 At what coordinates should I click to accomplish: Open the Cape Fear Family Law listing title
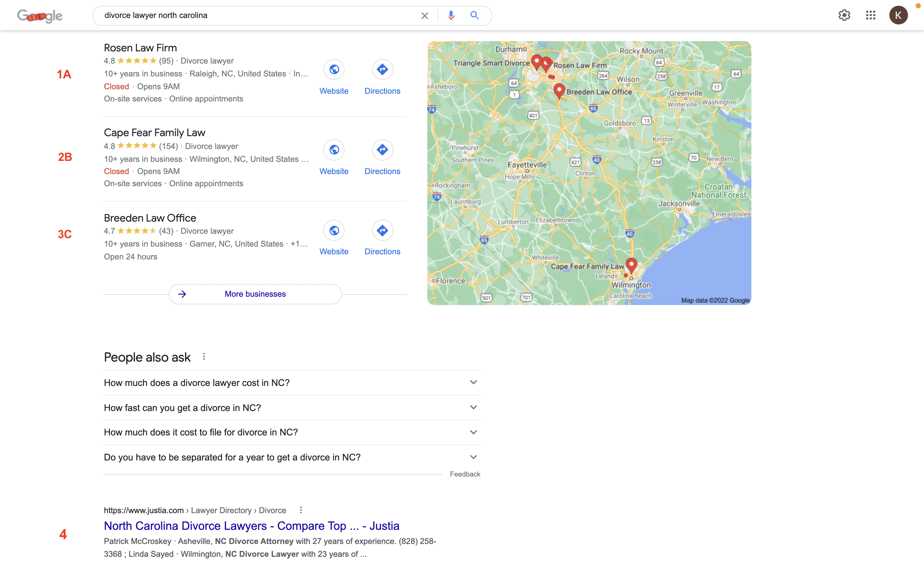pos(155,133)
